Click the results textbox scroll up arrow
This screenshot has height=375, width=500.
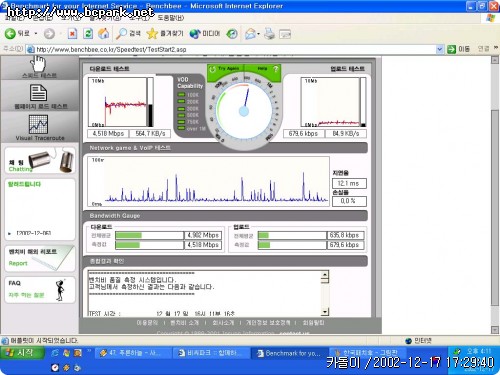(325, 275)
